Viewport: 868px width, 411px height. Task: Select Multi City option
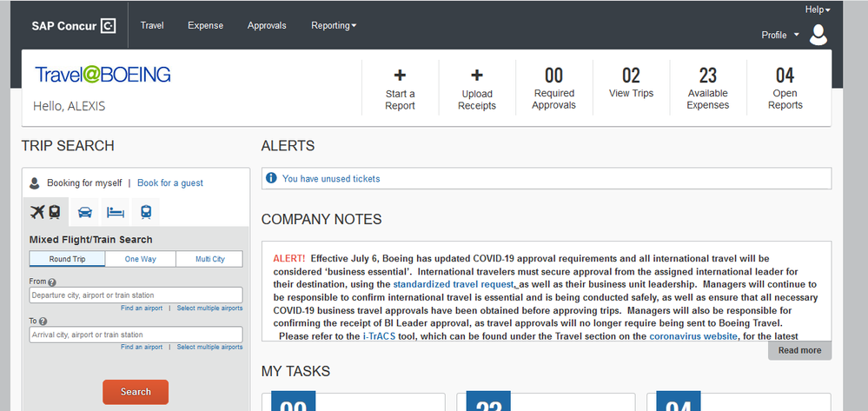209,259
